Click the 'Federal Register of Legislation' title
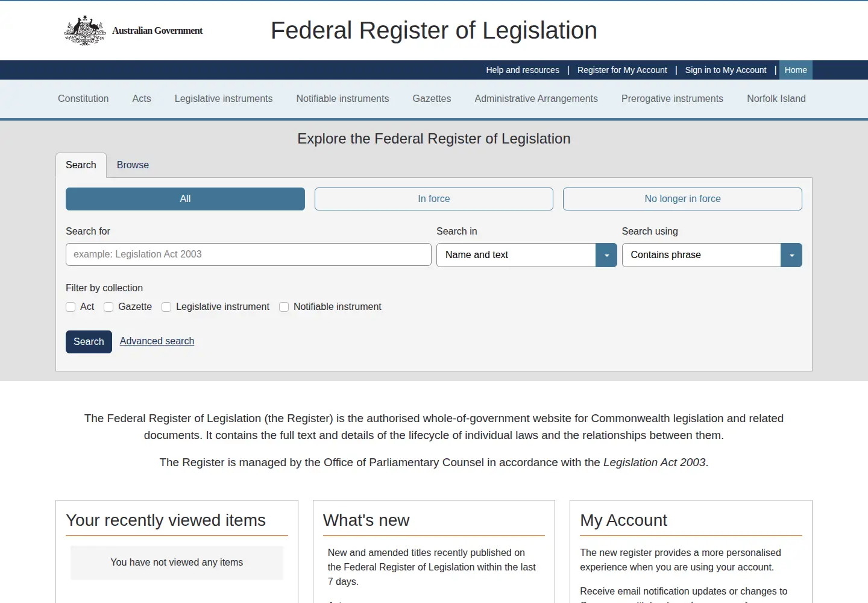The image size is (868, 603). pos(434,31)
